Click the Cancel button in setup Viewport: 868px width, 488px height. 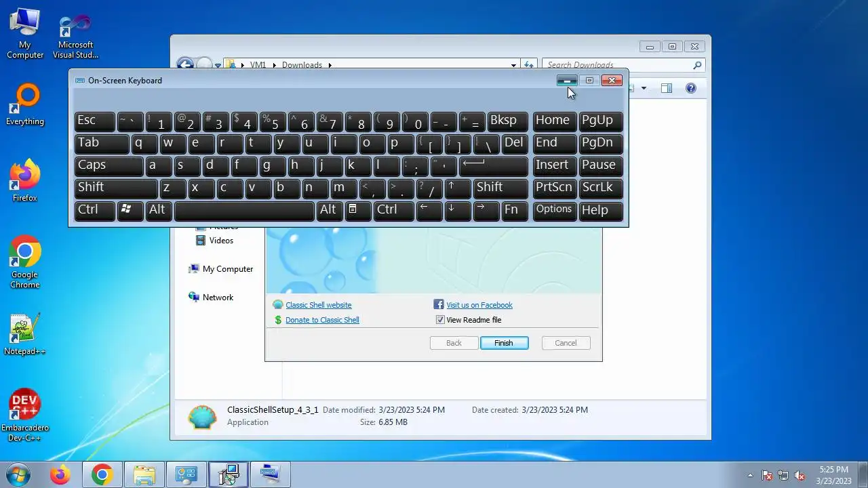click(566, 343)
